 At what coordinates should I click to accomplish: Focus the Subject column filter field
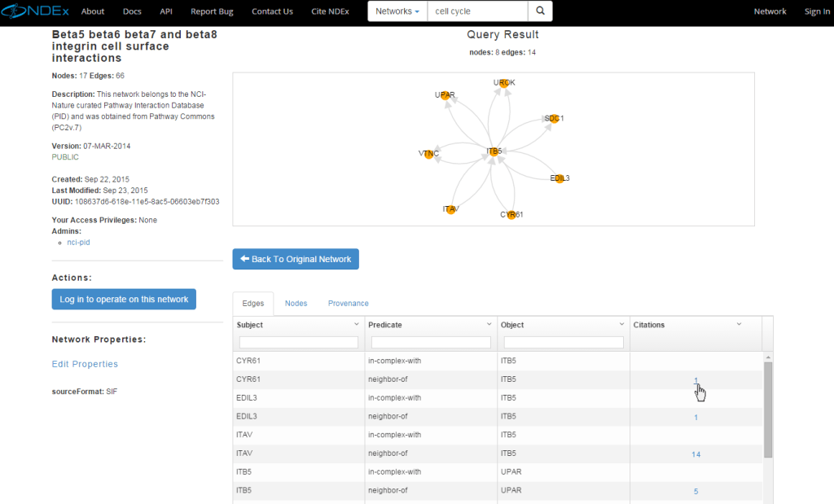click(x=298, y=343)
